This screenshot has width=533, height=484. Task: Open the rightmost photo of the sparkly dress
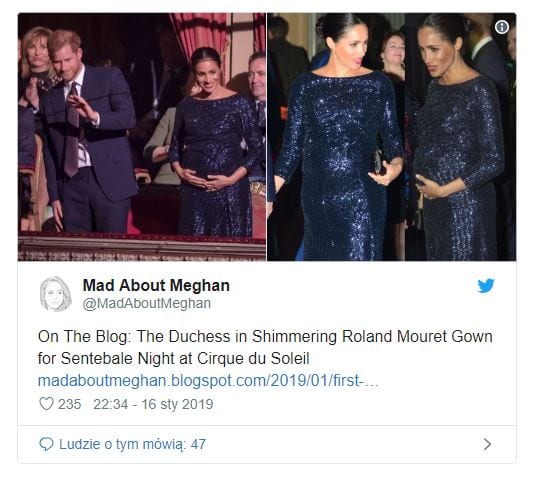pos(461,137)
